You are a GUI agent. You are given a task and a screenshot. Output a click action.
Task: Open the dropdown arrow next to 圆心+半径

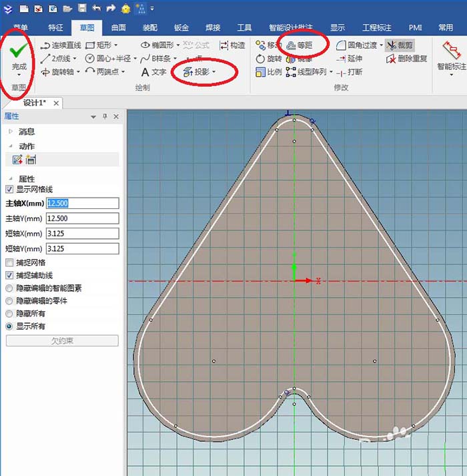coord(135,59)
